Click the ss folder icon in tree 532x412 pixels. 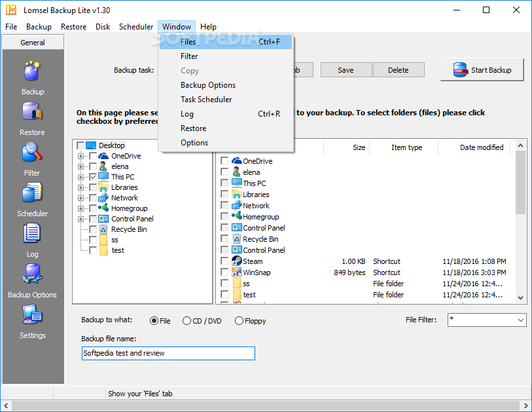pos(103,240)
